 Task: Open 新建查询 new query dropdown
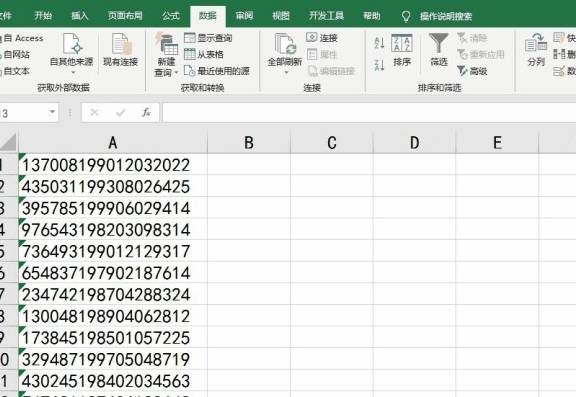(x=166, y=55)
